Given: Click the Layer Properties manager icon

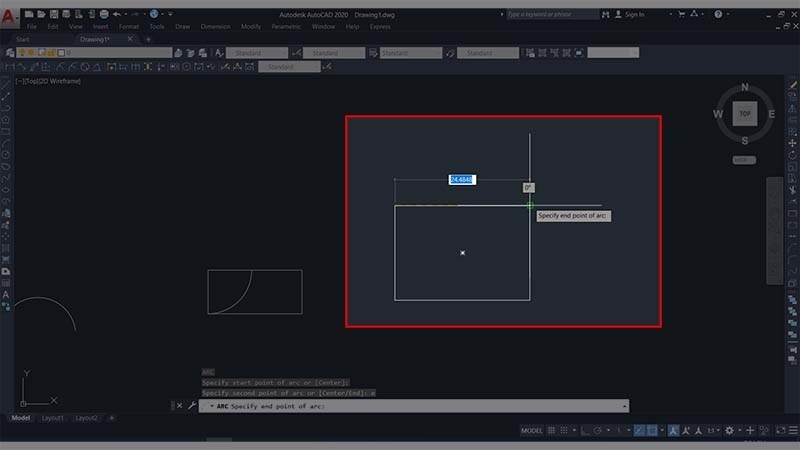Looking at the screenshot, I should pos(10,53).
